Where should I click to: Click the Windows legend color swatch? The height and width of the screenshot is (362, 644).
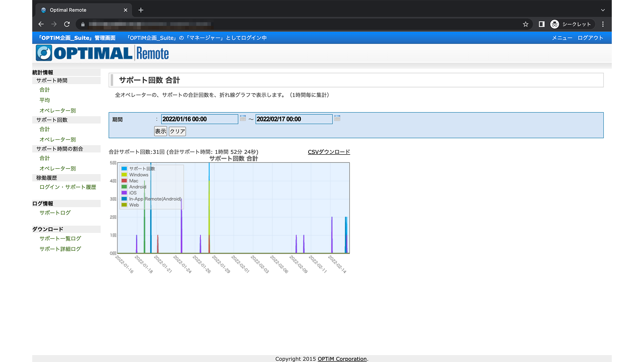124,175
